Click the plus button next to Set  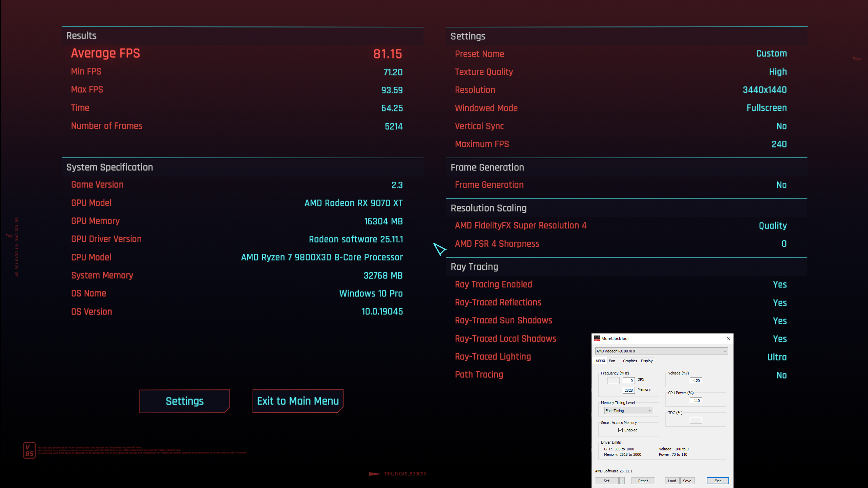[x=622, y=481]
